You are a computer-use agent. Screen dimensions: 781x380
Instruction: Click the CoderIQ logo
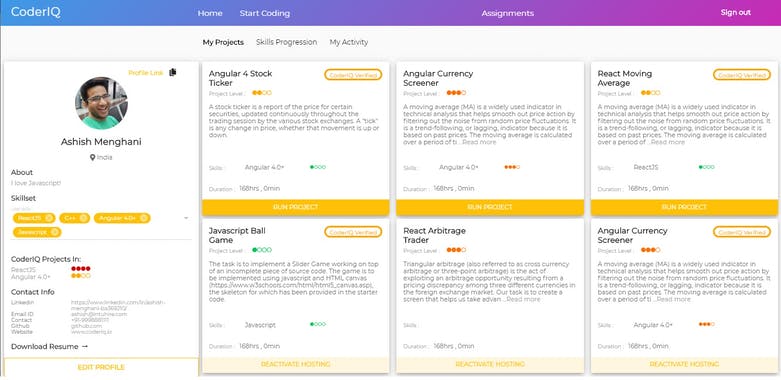(35, 12)
